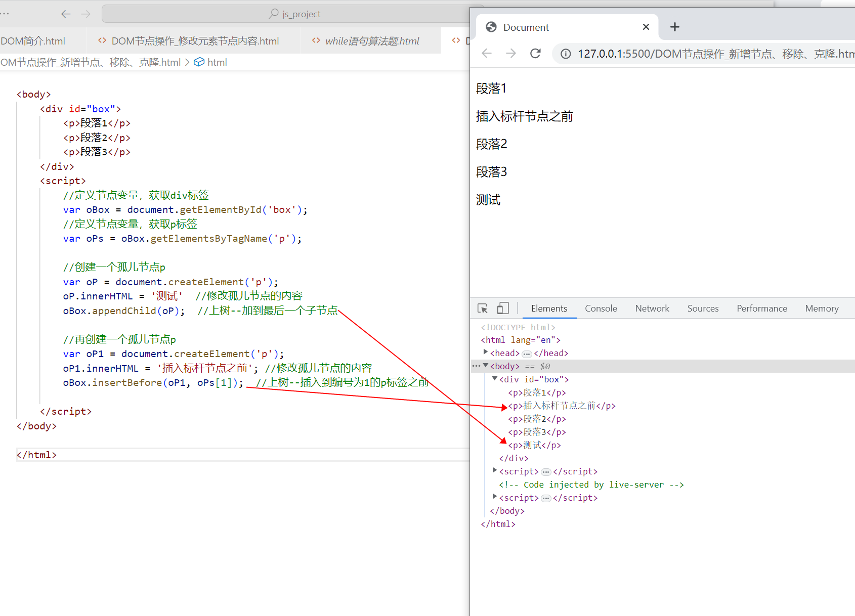Select the live-server comment node
The width and height of the screenshot is (855, 616).
[x=591, y=485]
